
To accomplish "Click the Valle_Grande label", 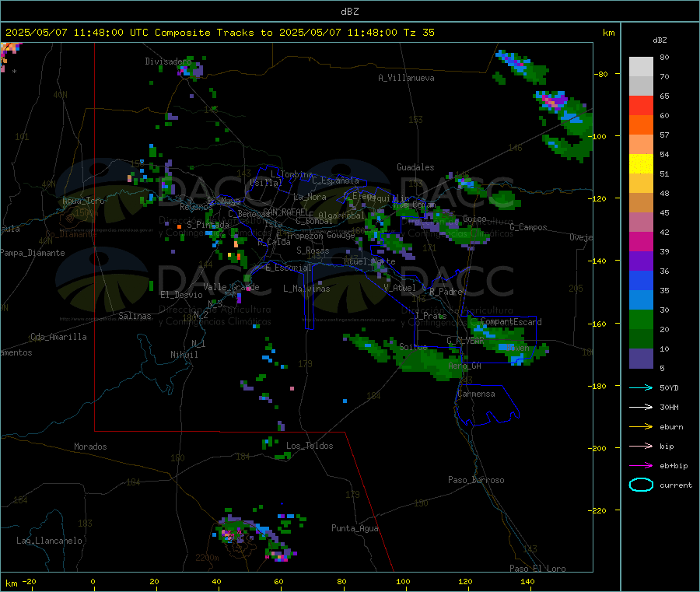I will tap(231, 286).
